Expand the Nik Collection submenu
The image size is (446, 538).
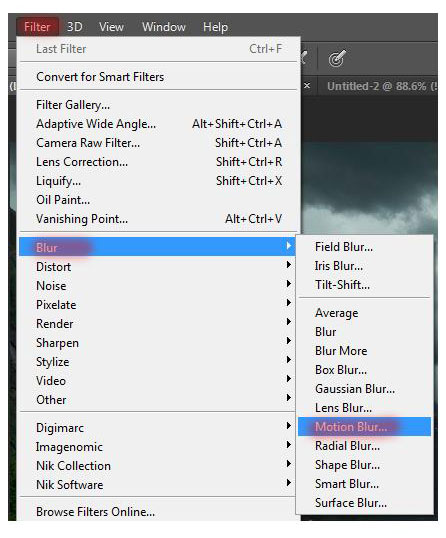pos(157,466)
